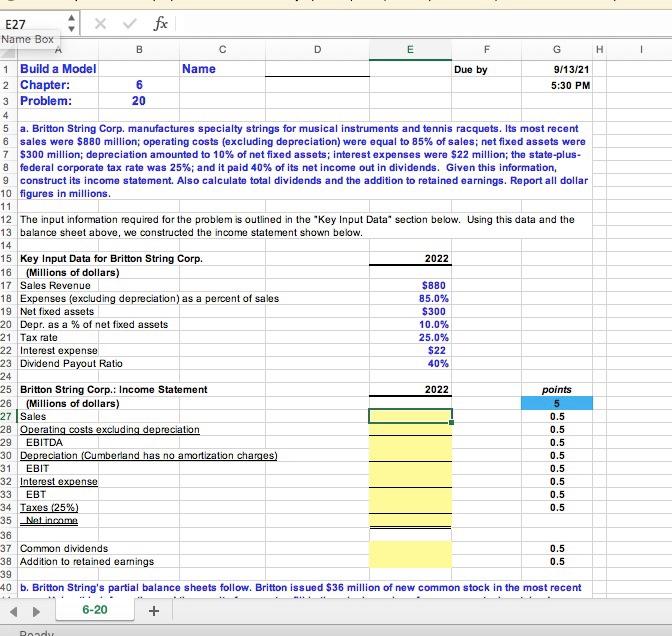This screenshot has width=672, height=636.
Task: Expand the Name Box dropdown arrows
Action: (x=72, y=23)
